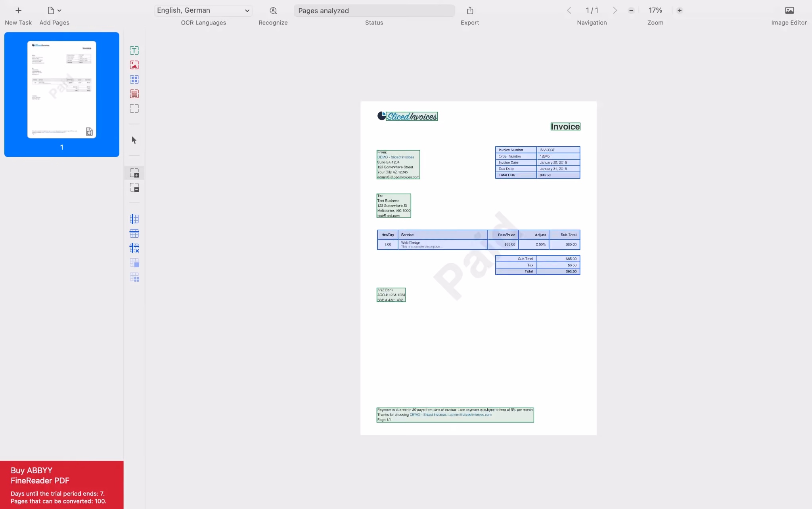Click the Pages analyzed status field

pyautogui.click(x=374, y=10)
